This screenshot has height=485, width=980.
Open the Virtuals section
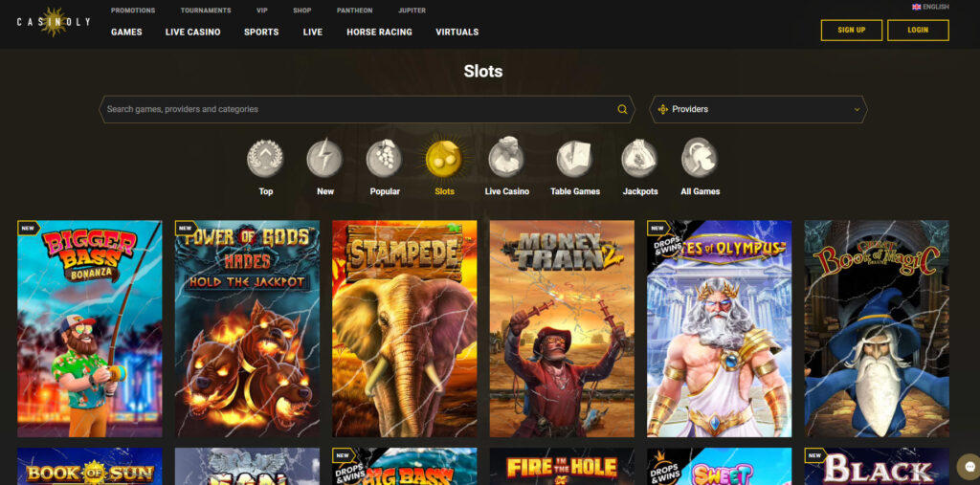tap(457, 32)
